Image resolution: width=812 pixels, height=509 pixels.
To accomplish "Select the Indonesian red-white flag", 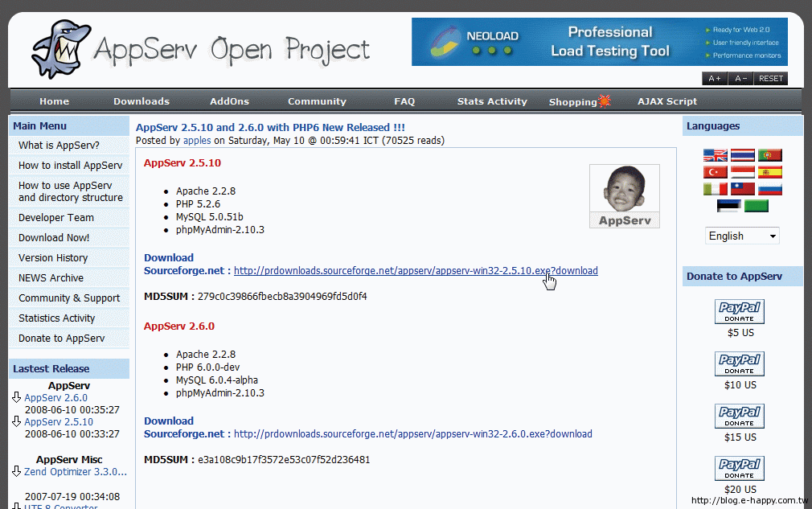I will 742,172.
